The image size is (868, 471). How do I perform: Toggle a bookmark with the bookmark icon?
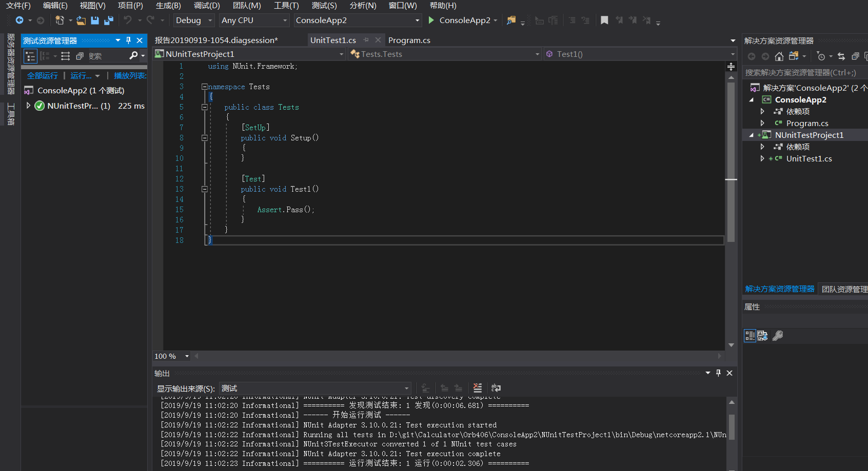604,20
